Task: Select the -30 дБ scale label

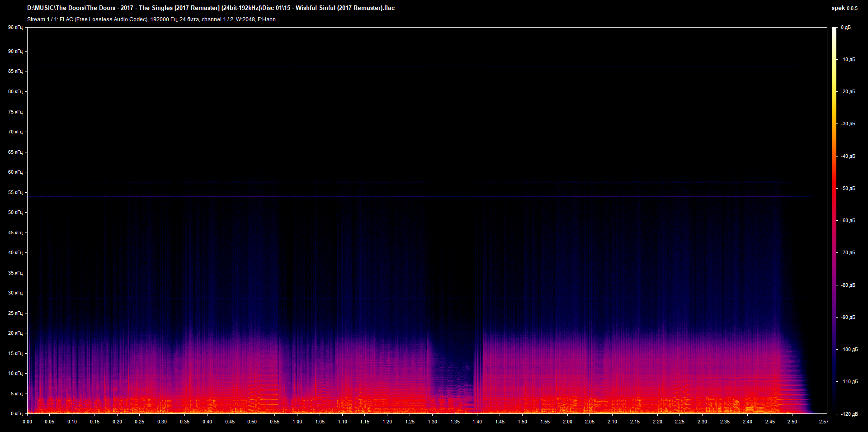Action: click(848, 124)
